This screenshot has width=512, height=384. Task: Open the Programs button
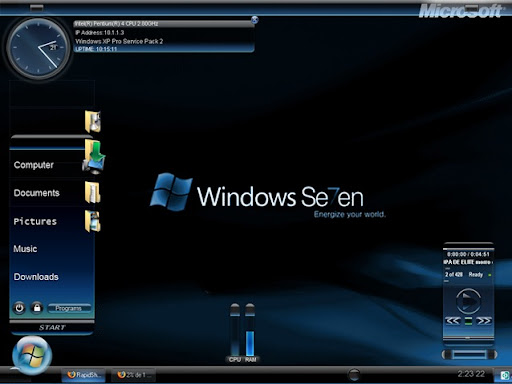[x=69, y=308]
